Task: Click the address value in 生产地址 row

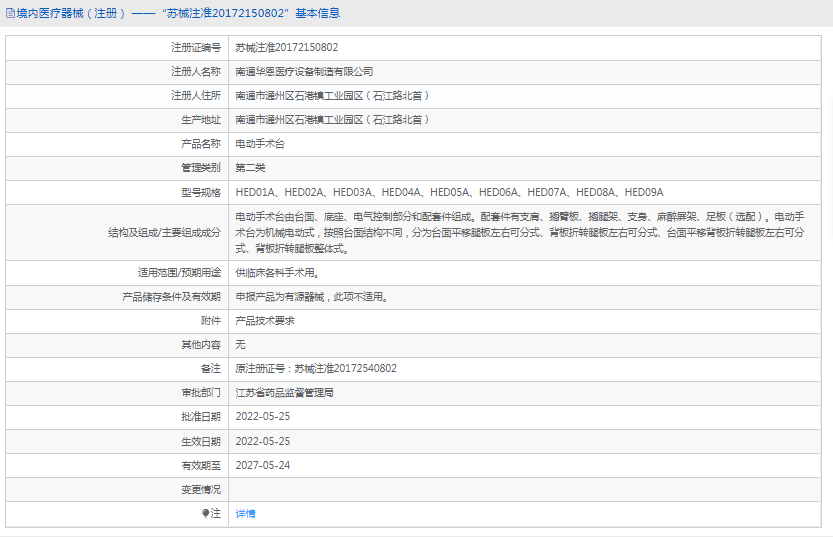Action: coord(333,120)
